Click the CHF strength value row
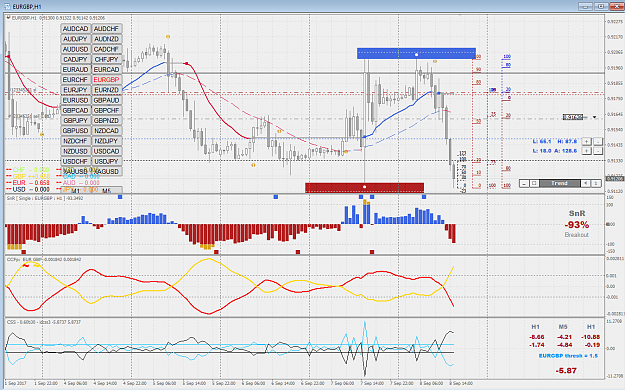 pyautogui.click(x=28, y=170)
